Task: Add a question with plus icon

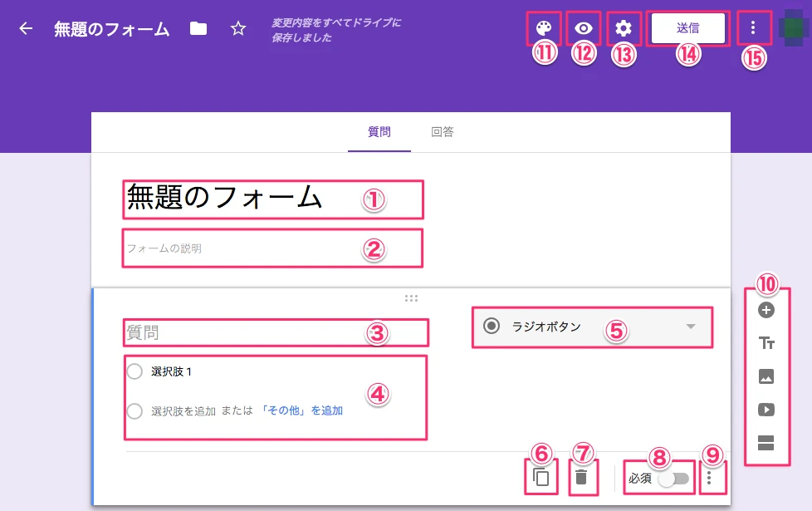Action: point(766,310)
